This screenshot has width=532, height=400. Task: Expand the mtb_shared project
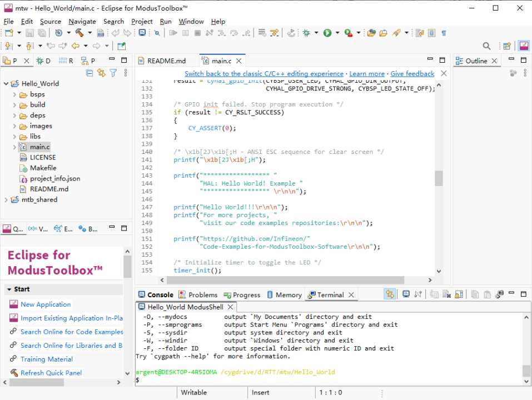point(6,200)
